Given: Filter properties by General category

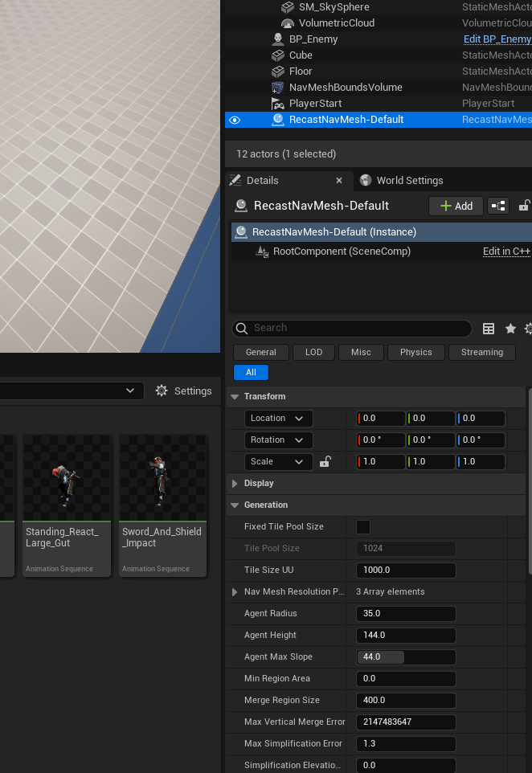Looking at the screenshot, I should (261, 352).
